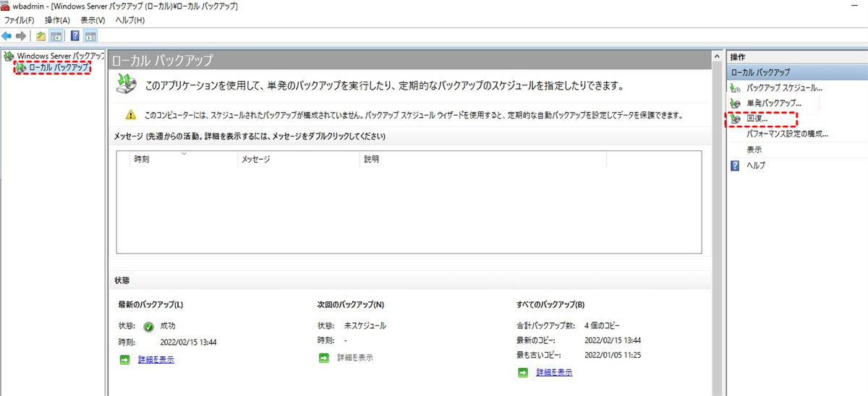Open 詳細を表示 link under すべてのバックアップ
868x396 pixels.
(554, 372)
